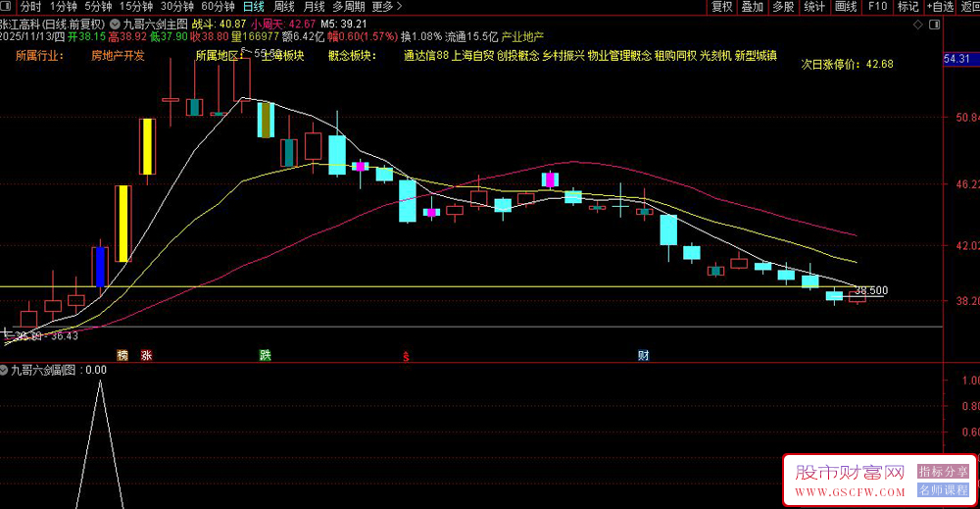Viewport: 980px width, 509px height.
Task: Click the 所属行业 label
Action: (39, 56)
